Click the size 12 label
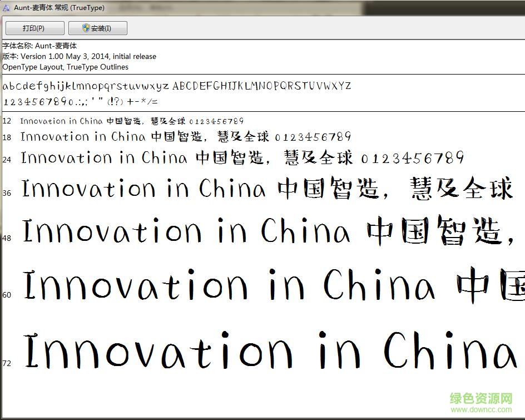The height and width of the screenshot is (420, 525). pos(7,121)
